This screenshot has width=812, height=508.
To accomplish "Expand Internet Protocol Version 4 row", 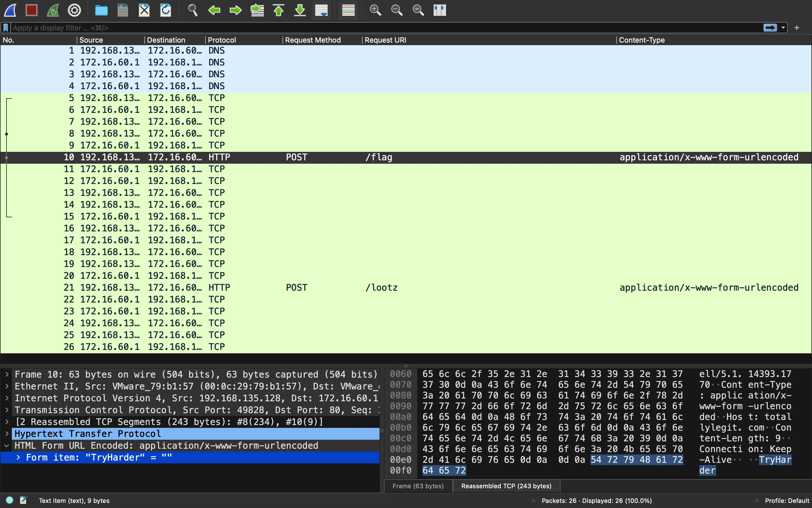I will pyautogui.click(x=7, y=398).
